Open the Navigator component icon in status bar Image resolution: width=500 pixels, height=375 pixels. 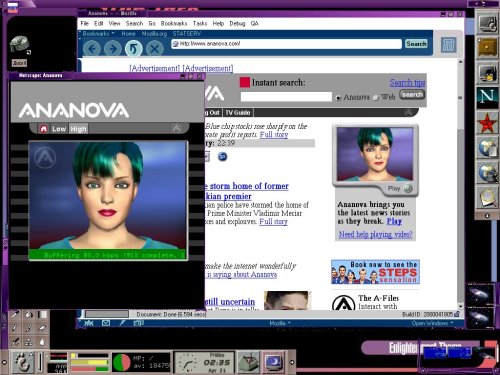89,323
